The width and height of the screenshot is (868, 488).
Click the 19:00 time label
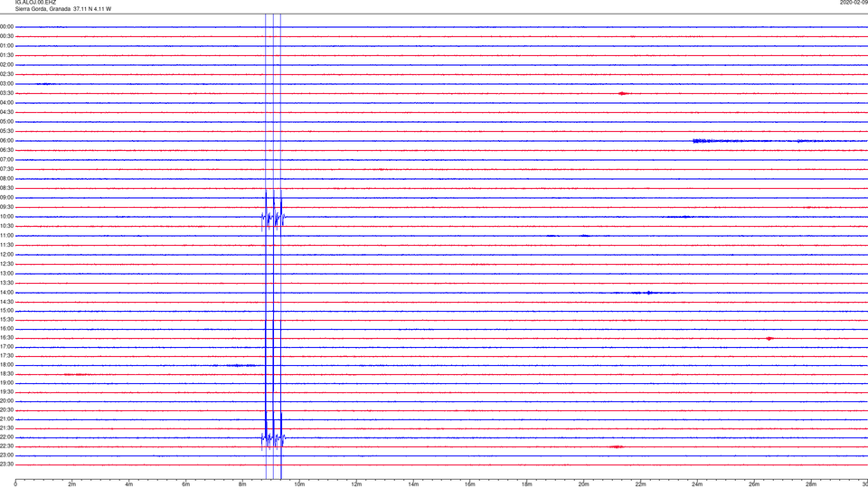(x=6, y=383)
